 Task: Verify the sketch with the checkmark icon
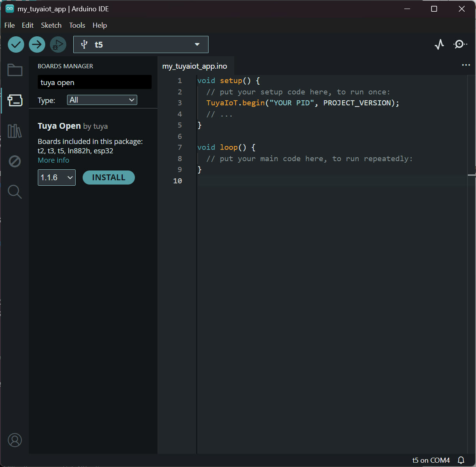[x=16, y=44]
